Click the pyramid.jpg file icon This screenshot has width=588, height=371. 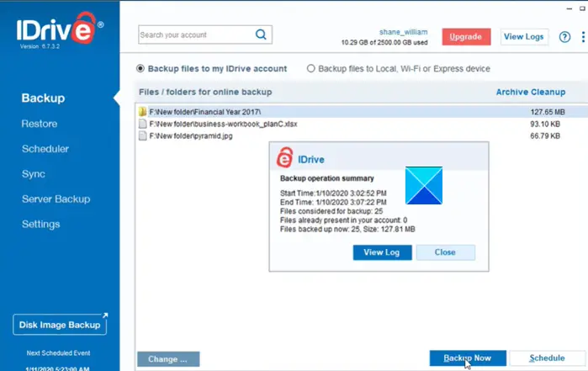142,135
